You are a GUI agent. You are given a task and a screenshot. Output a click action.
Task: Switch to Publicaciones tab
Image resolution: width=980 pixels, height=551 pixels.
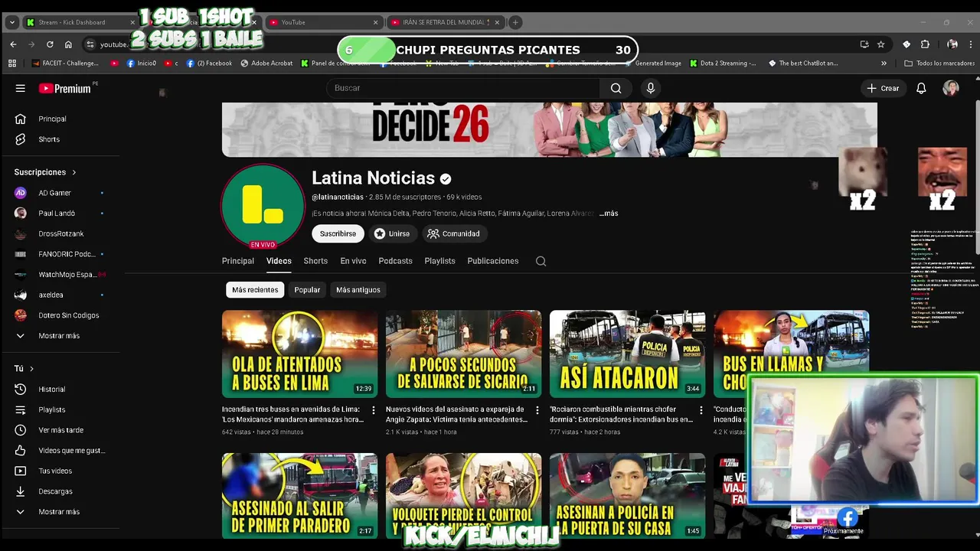[x=493, y=261]
